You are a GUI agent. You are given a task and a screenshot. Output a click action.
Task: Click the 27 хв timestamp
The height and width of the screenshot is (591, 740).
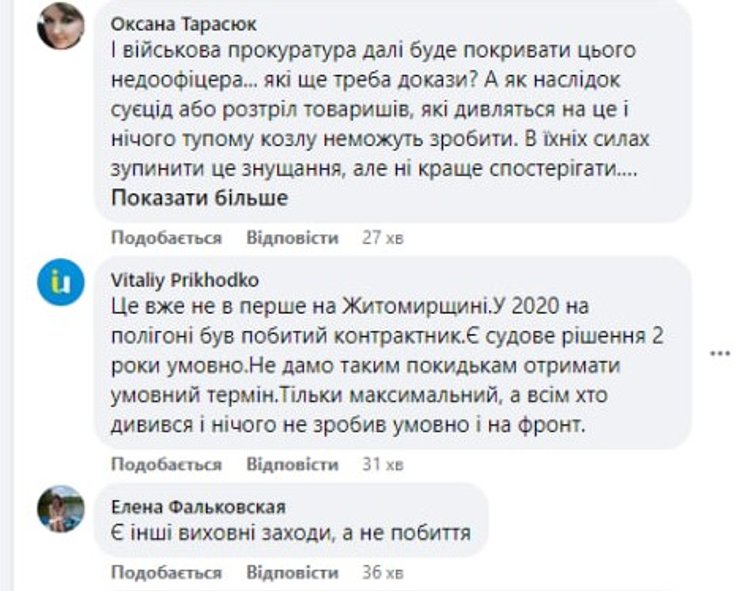point(381,238)
